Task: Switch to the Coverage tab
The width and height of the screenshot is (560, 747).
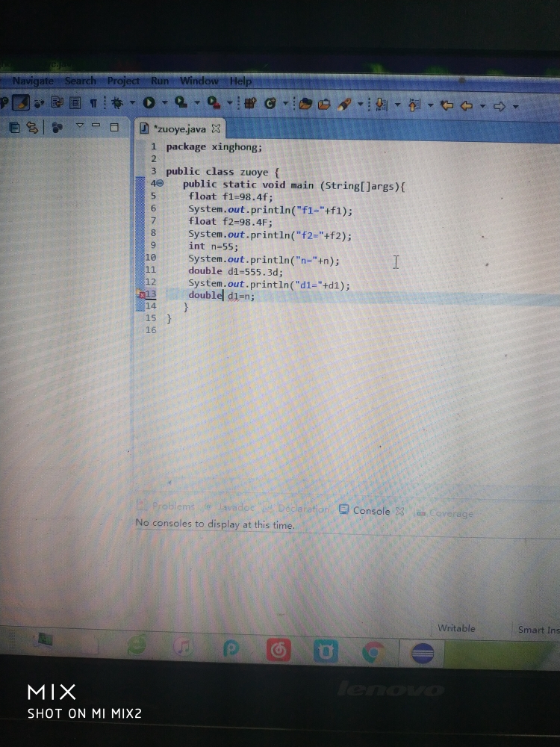Action: pos(445,513)
